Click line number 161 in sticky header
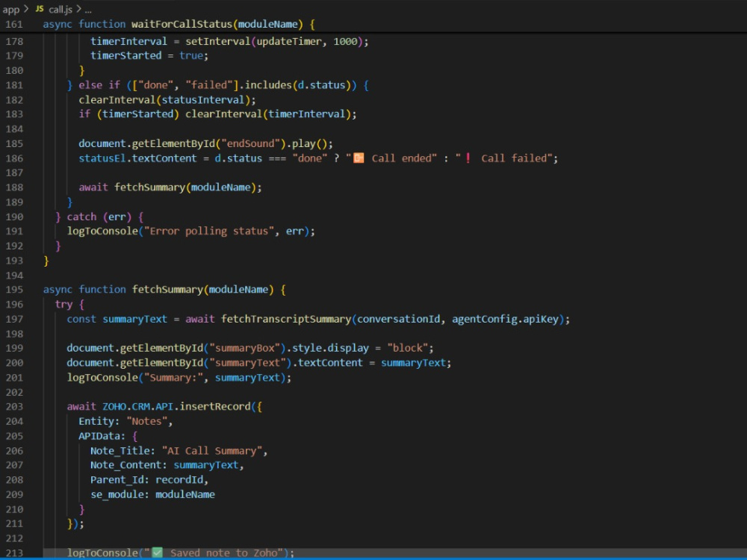Screen dimensions: 747x560 tap(14, 24)
